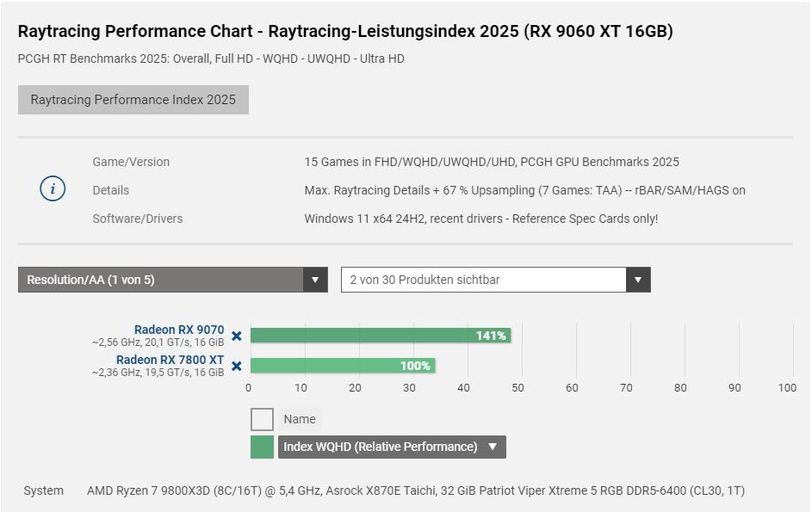Click the 141% green bar
The image size is (812, 512).
(x=379, y=336)
